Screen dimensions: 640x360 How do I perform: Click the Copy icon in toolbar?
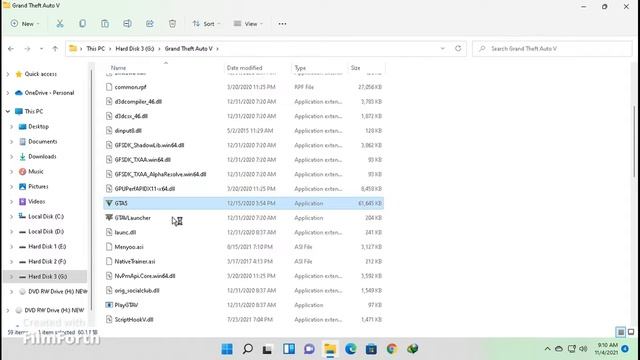click(82, 24)
